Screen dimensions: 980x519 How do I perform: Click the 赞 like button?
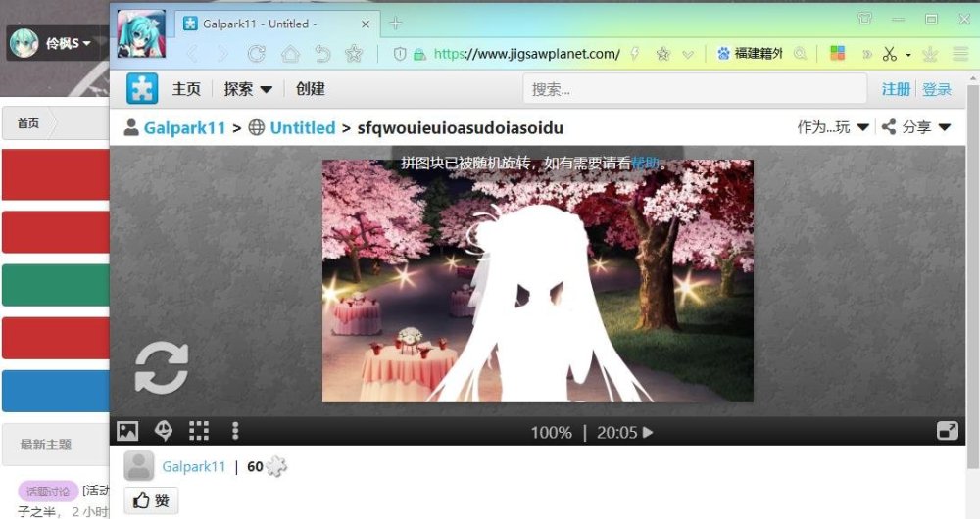(151, 500)
